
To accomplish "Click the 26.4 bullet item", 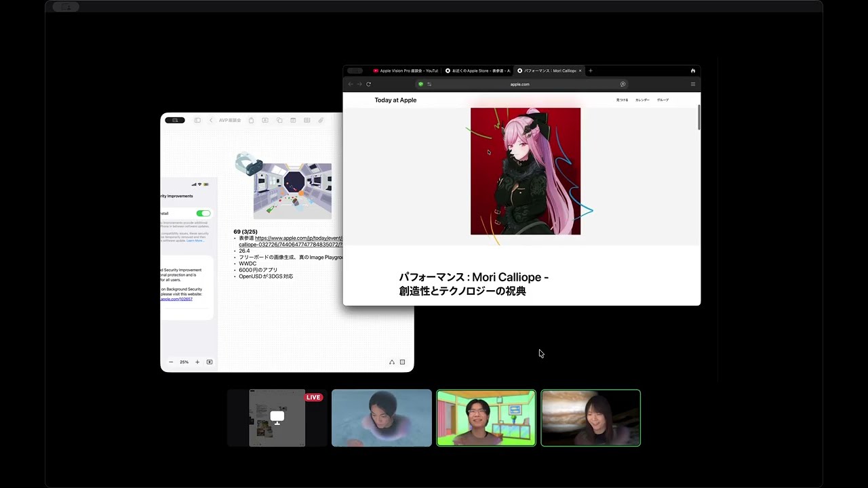I will (244, 251).
